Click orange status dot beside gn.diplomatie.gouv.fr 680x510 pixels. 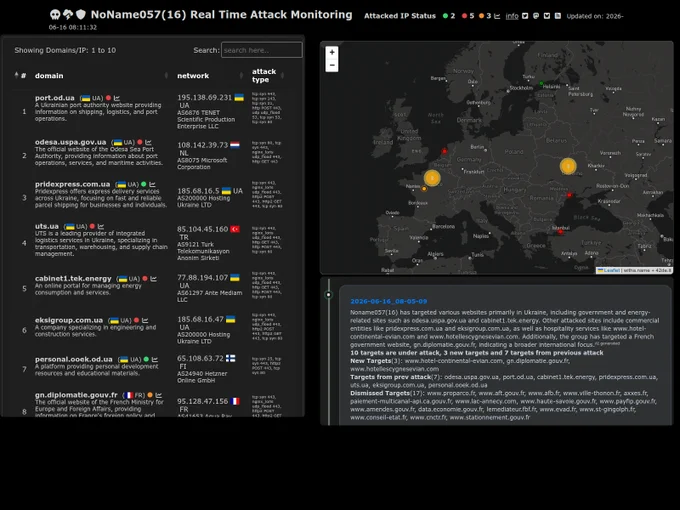tap(150, 395)
